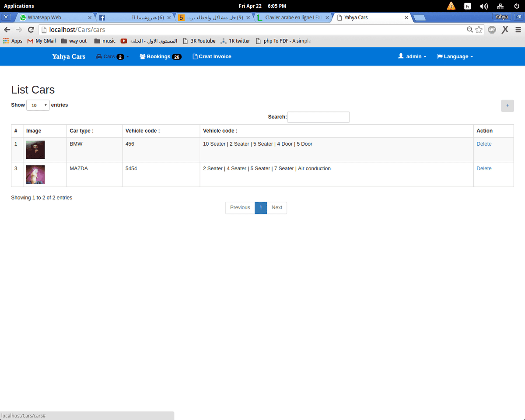
Task: Click the zoom magnifier icon in address bar
Action: click(x=470, y=30)
